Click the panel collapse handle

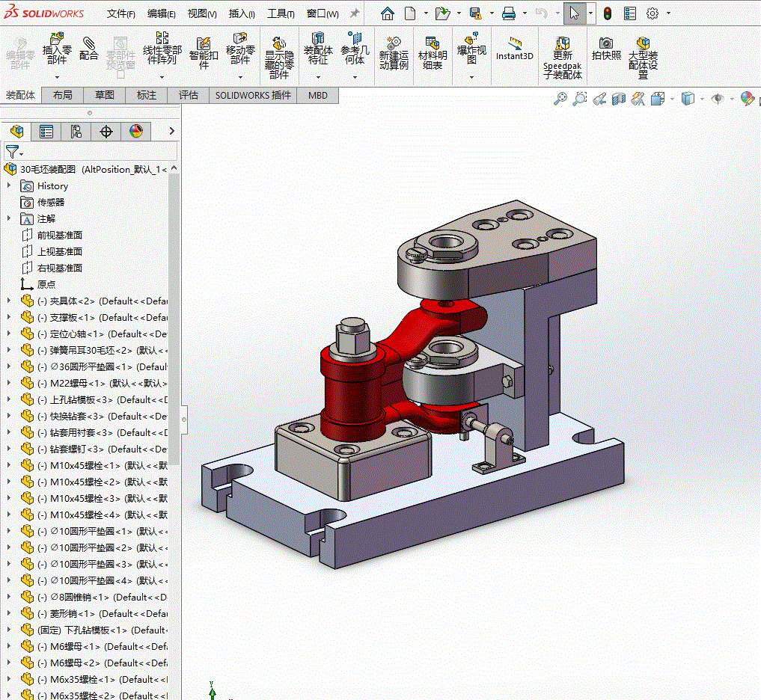184,419
